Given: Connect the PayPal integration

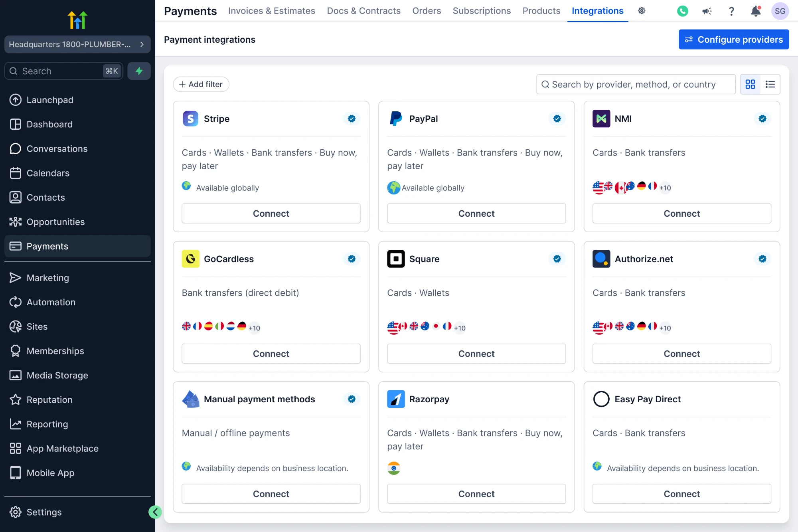Looking at the screenshot, I should pyautogui.click(x=476, y=214).
